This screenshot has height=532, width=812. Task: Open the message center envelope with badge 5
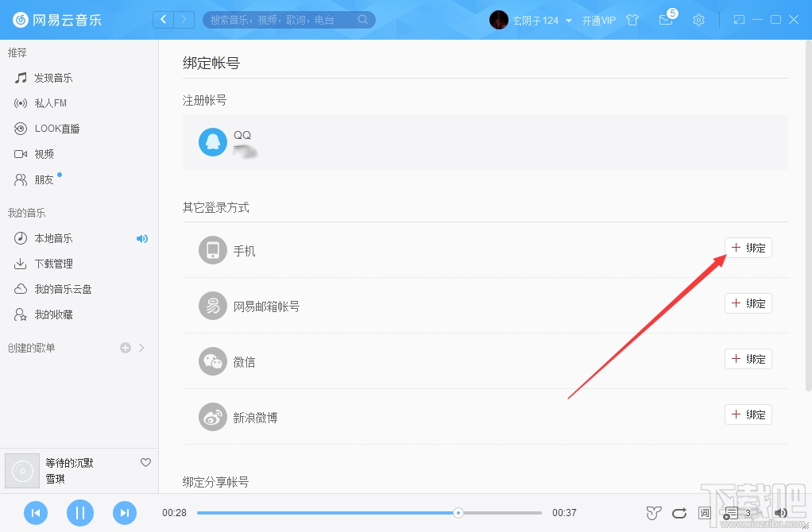click(x=667, y=21)
